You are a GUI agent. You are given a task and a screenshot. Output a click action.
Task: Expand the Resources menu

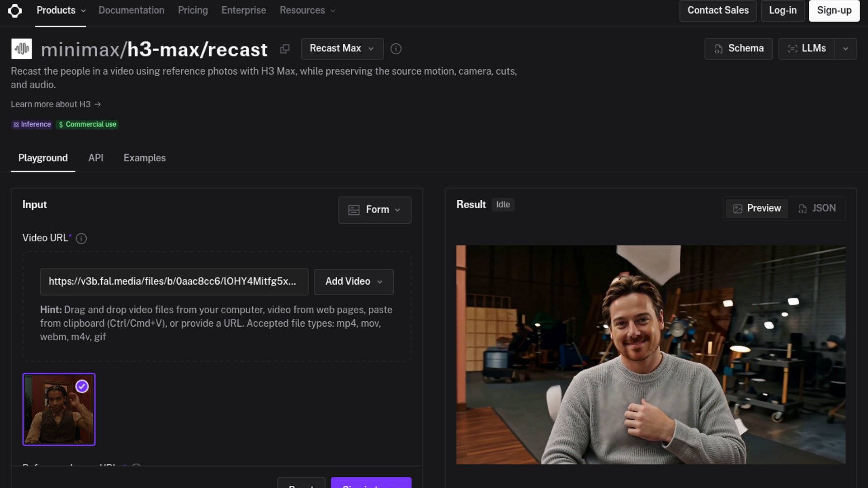coord(307,10)
